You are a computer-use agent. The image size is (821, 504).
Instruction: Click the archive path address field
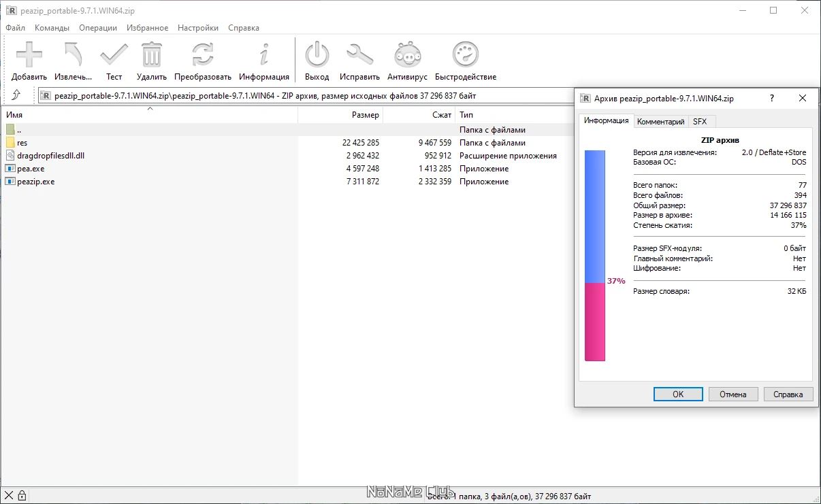[306, 96]
